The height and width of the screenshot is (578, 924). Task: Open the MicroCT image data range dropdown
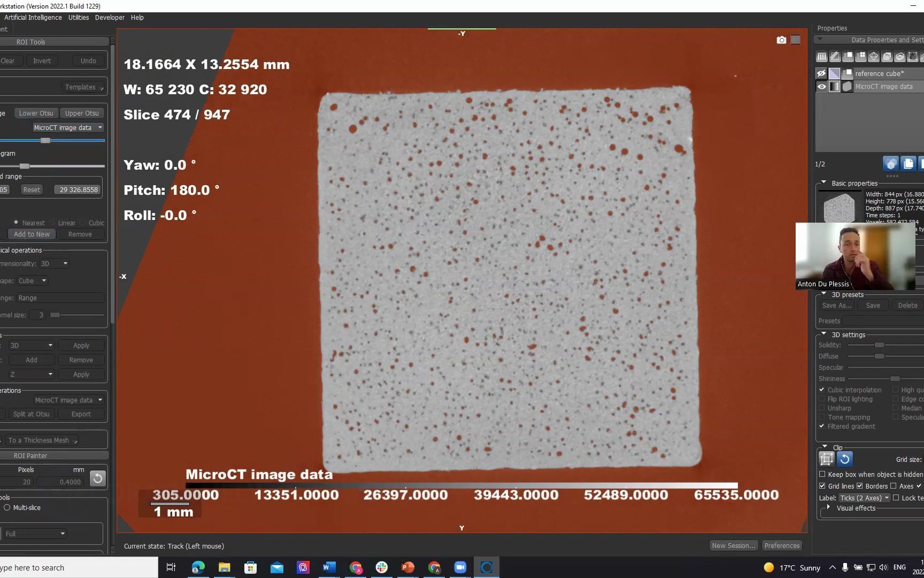67,127
